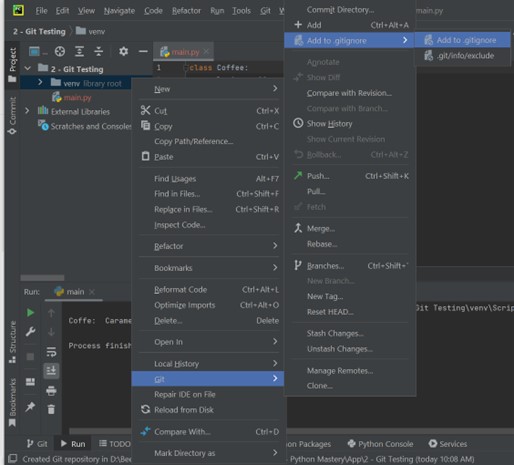This screenshot has height=465, width=514.
Task: Open the Refactor submenu in context menu
Action: click(x=208, y=246)
